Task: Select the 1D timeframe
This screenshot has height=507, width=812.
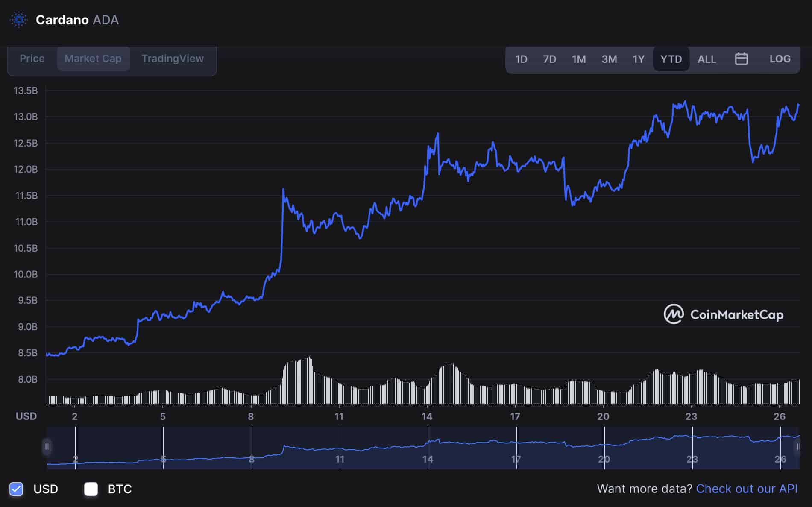Action: tap(522, 59)
